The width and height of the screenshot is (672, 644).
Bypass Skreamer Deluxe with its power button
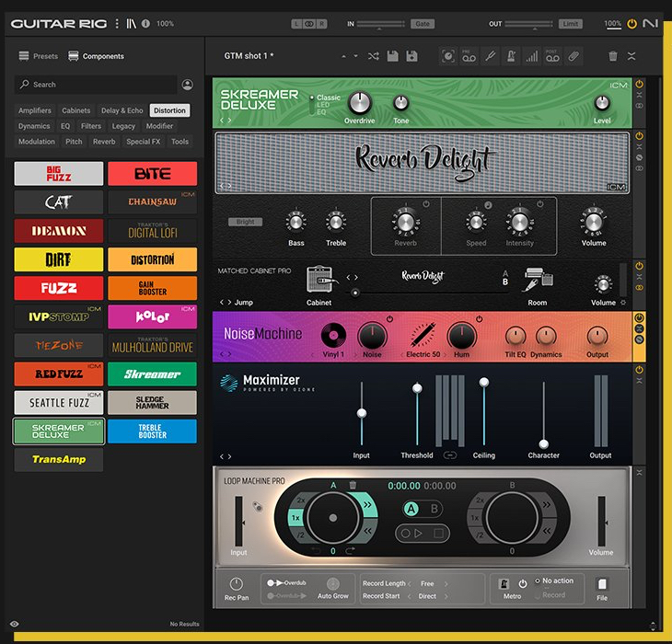pos(639,84)
